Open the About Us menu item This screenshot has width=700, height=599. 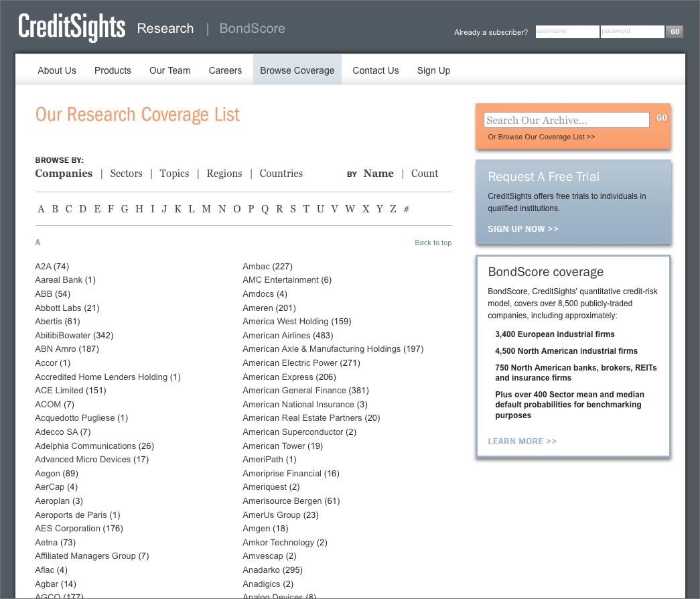pyautogui.click(x=57, y=70)
